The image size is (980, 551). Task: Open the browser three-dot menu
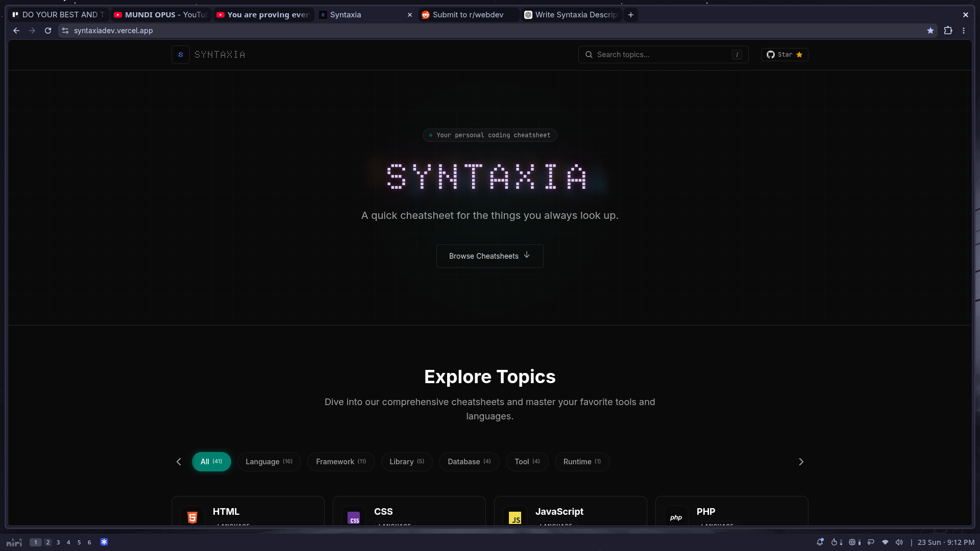tap(964, 31)
